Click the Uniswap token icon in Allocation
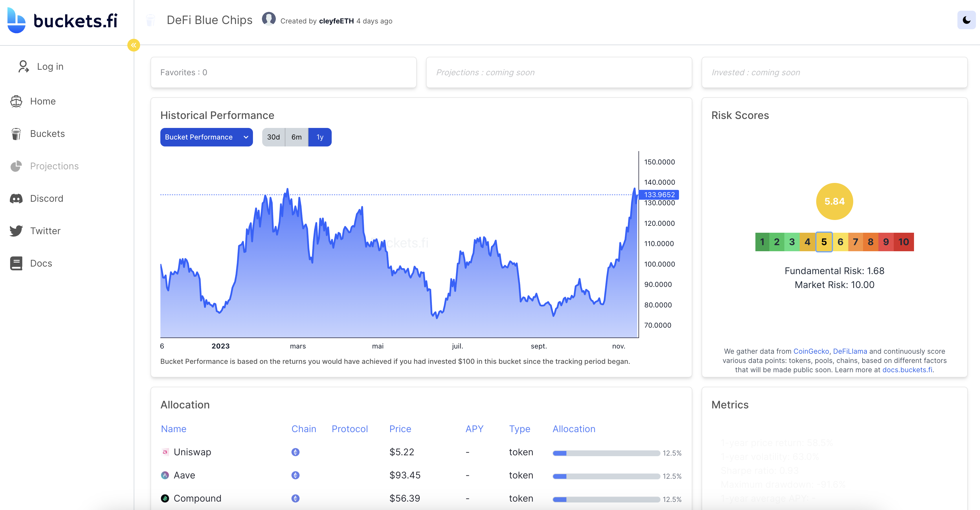The image size is (980, 510). (x=165, y=452)
